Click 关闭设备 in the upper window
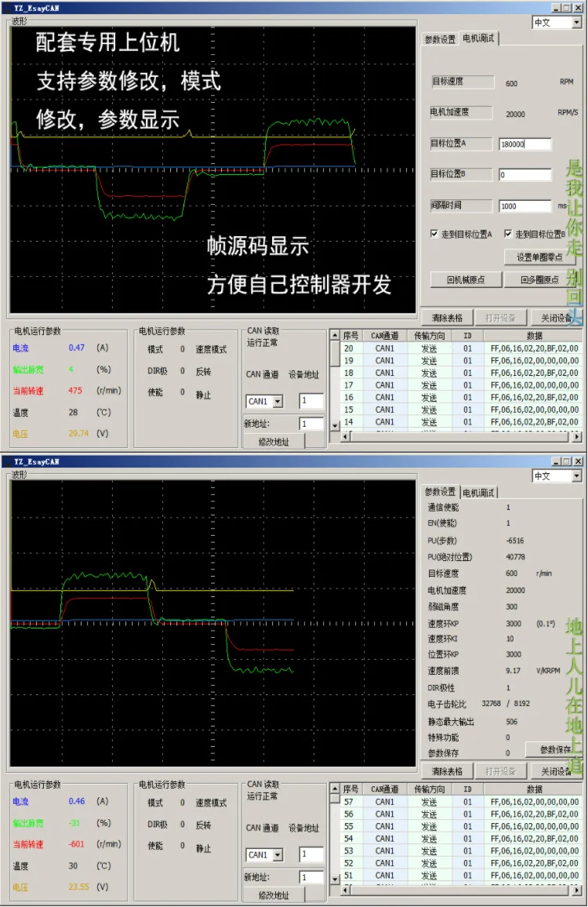 tap(555, 318)
